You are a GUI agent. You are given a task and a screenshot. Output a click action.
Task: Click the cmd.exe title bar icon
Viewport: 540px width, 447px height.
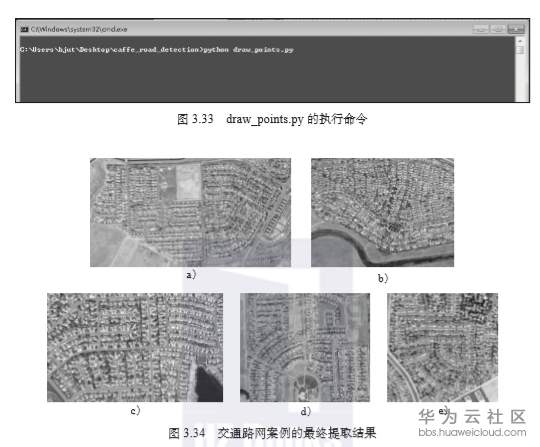(24, 29)
